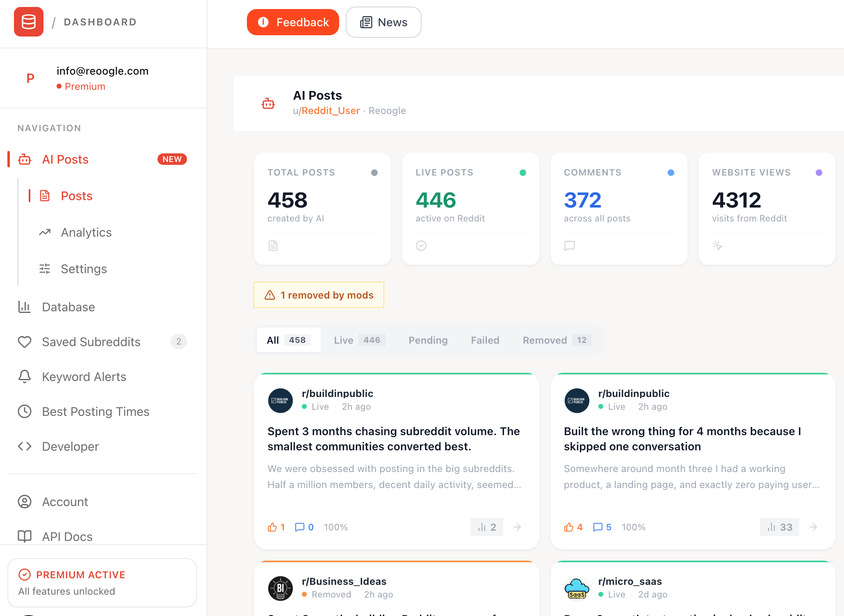Click the stats button showing 2
Viewport: 844px width, 616px height.
(487, 527)
